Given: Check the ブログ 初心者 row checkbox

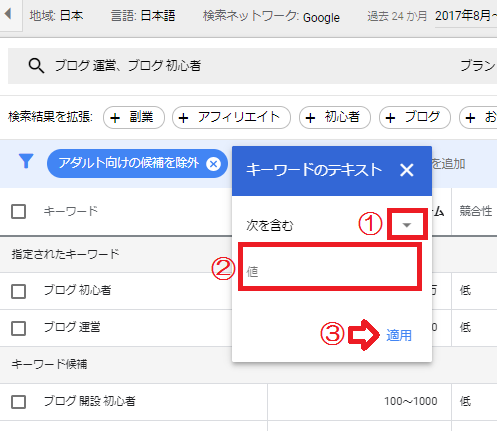Looking at the screenshot, I should [18, 291].
